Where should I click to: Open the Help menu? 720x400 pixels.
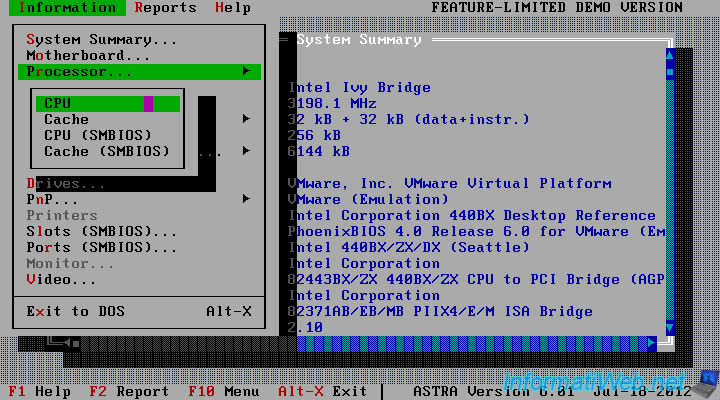point(233,8)
